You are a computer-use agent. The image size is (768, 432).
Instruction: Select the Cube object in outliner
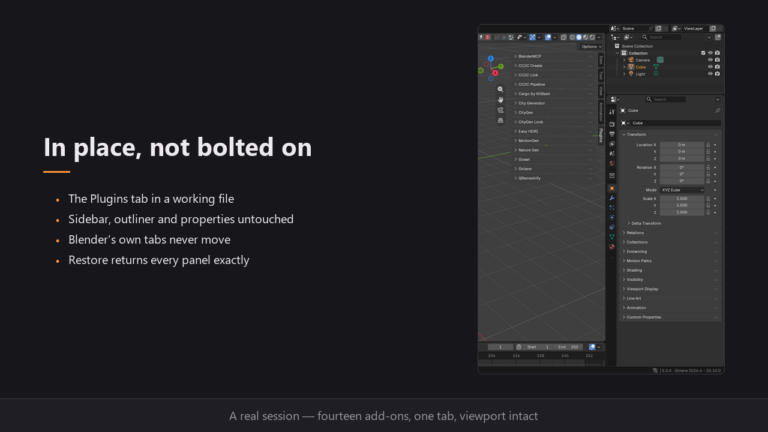click(x=641, y=67)
